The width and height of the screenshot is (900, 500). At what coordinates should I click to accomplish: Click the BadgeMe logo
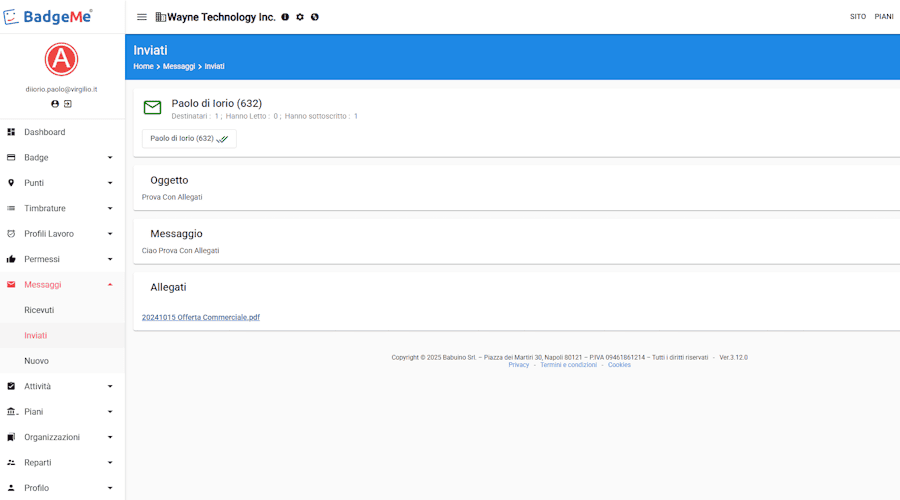48,17
